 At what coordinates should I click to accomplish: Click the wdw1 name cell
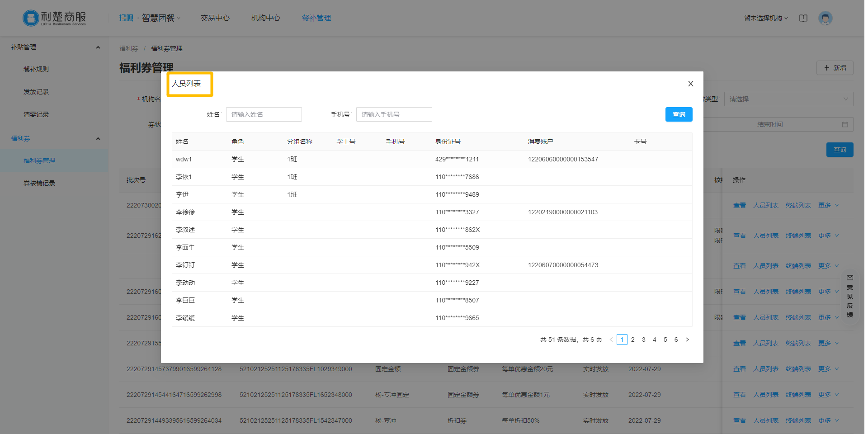coord(184,159)
